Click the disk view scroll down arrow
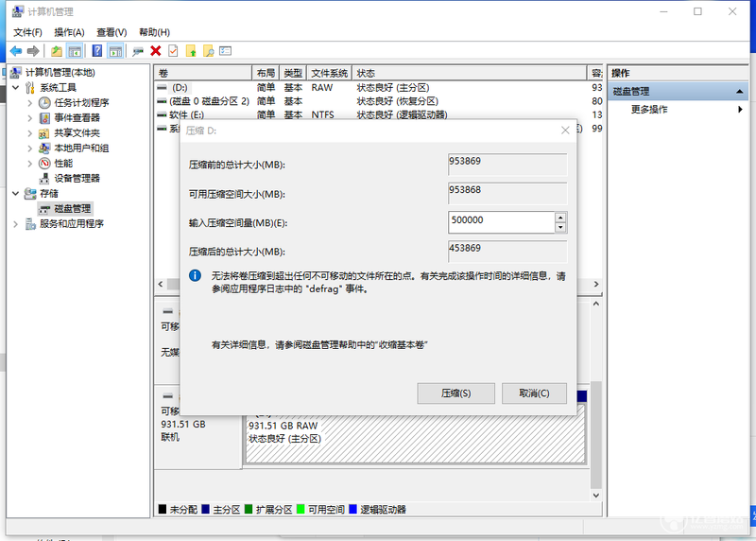The image size is (756, 541). pyautogui.click(x=596, y=496)
